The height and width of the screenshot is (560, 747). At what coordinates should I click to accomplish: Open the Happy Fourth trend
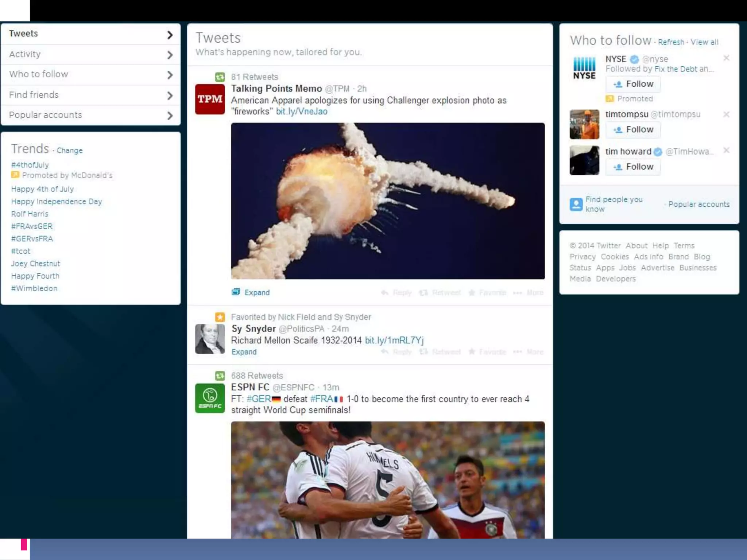coord(35,276)
